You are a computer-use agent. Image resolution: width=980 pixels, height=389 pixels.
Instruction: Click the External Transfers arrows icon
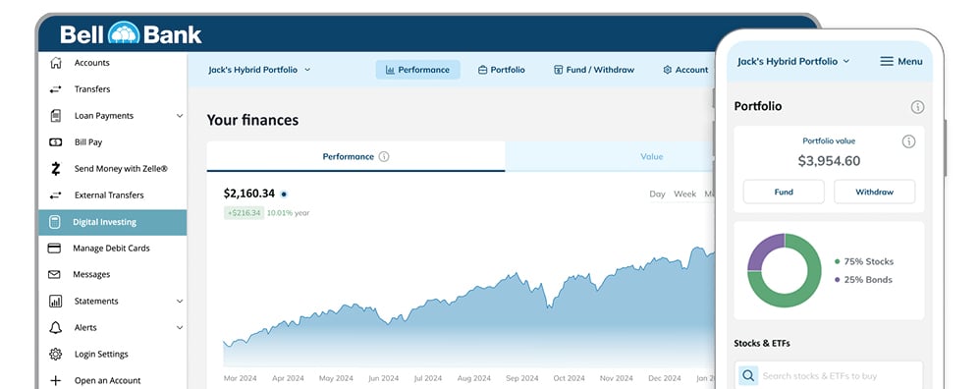(x=56, y=195)
